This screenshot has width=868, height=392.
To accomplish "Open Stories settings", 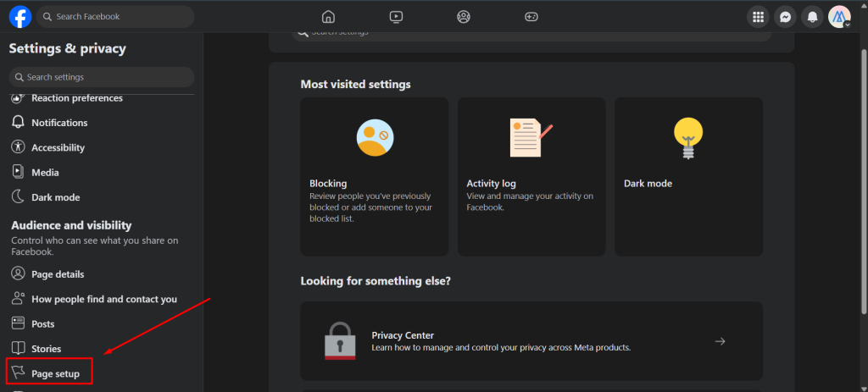I will [x=102, y=349].
